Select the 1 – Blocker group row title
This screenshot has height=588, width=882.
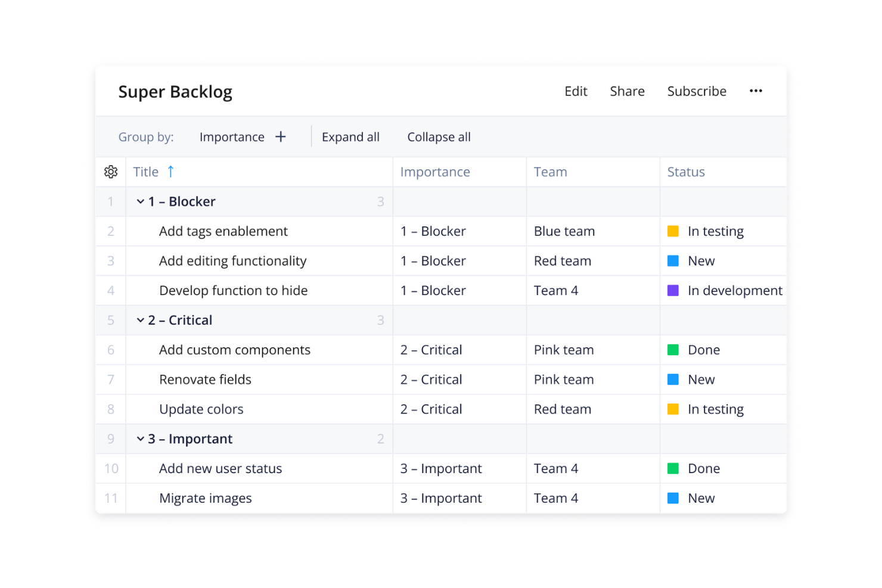pyautogui.click(x=182, y=201)
